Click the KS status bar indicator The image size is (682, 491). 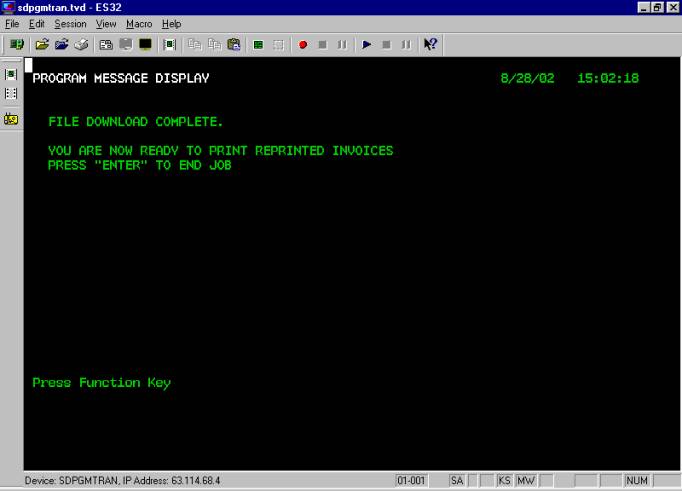click(x=504, y=481)
